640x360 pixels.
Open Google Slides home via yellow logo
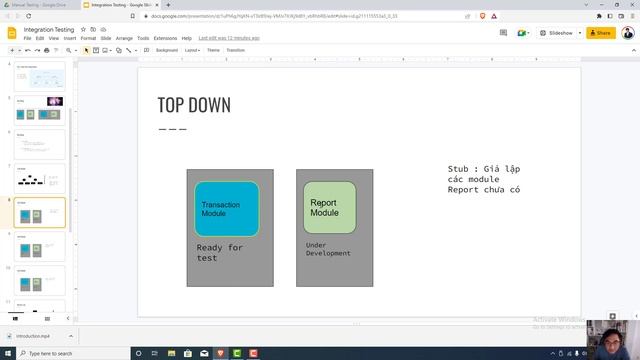[12, 33]
